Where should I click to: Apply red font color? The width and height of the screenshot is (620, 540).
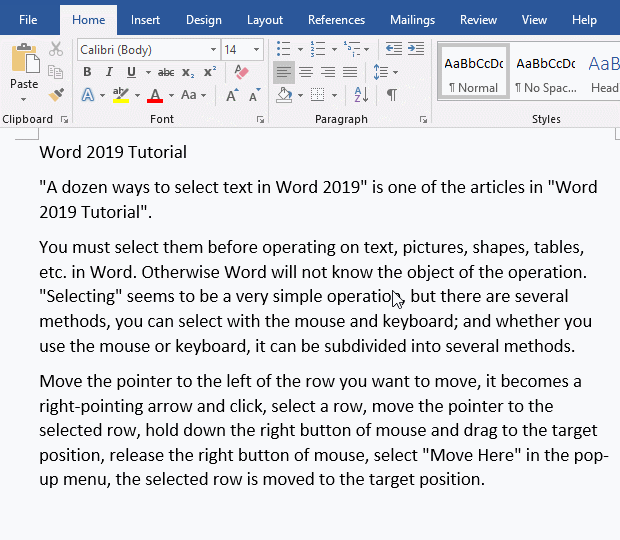tap(155, 95)
